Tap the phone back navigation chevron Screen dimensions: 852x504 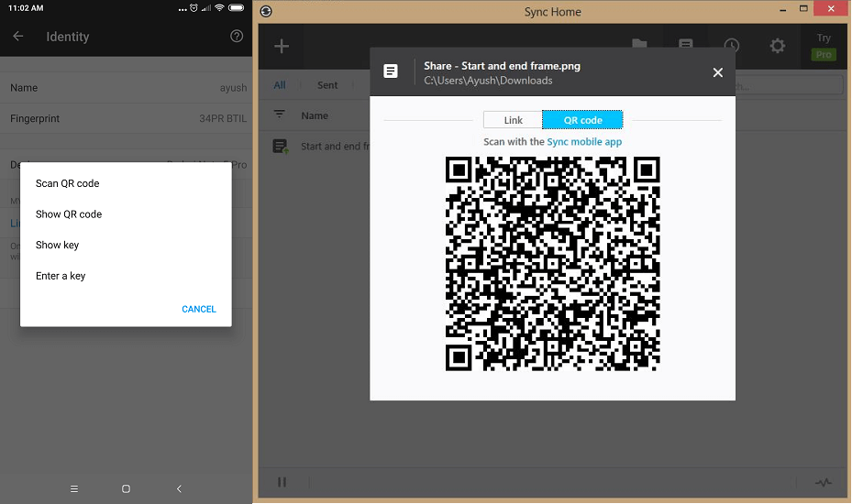[179, 488]
